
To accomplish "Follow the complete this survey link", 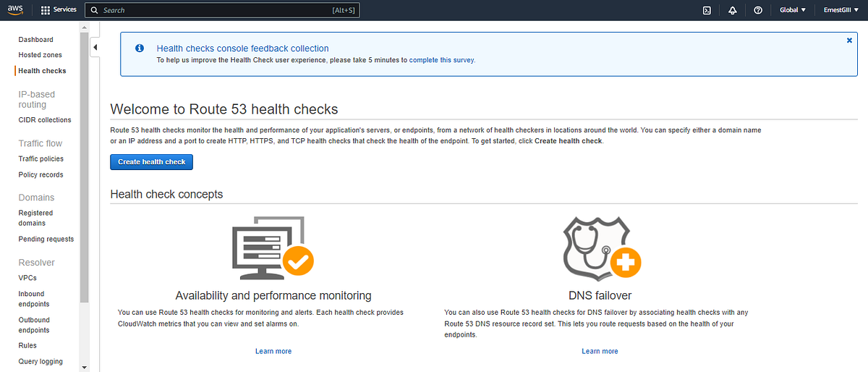I will (x=443, y=60).
